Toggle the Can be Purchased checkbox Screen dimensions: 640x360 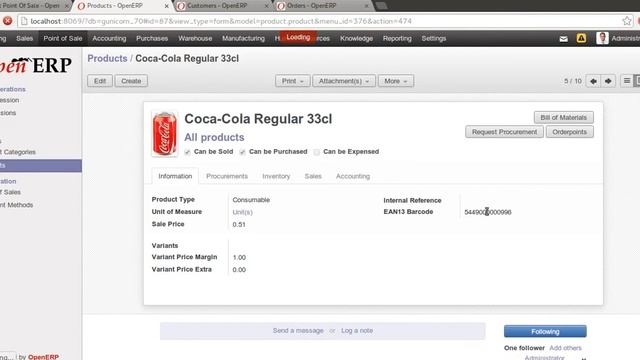pyautogui.click(x=242, y=152)
